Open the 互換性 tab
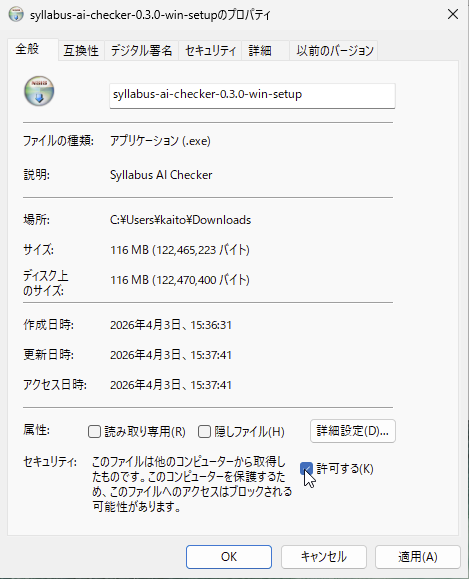Image resolution: width=469 pixels, height=579 pixels. point(81,51)
